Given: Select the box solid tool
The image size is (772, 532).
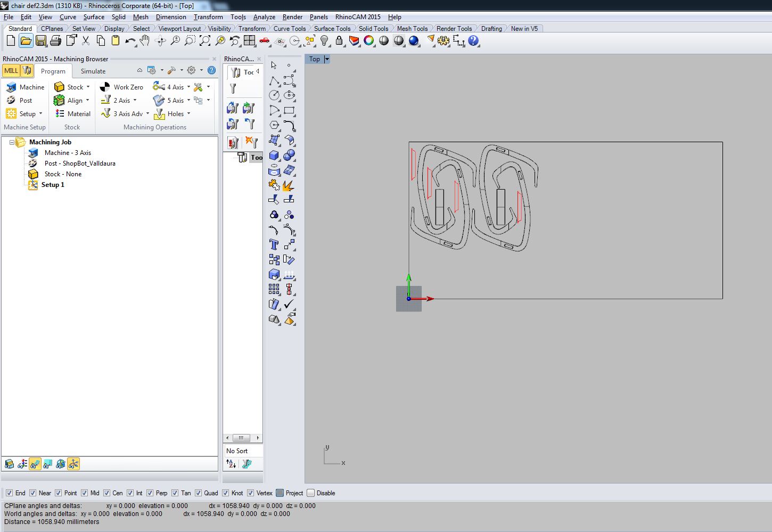Looking at the screenshot, I should pos(274,155).
